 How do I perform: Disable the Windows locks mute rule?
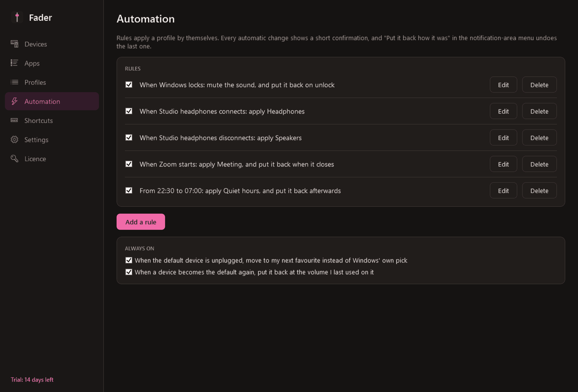click(x=129, y=85)
